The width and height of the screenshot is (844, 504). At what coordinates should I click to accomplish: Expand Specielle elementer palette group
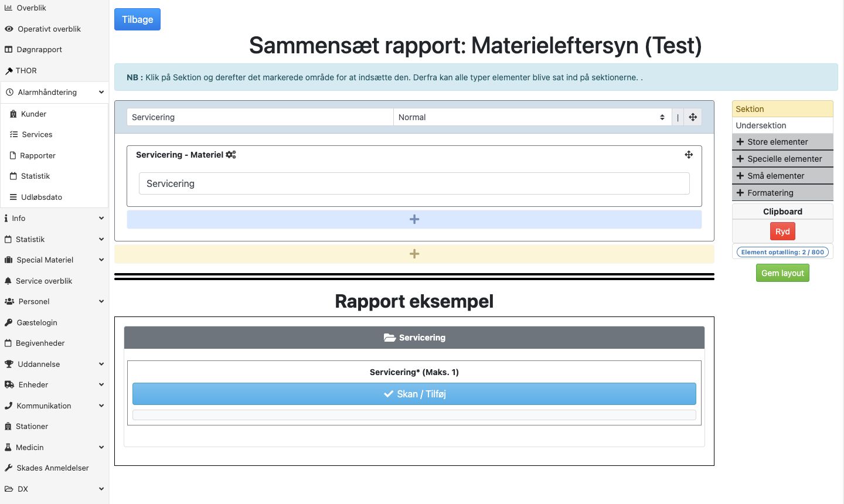point(782,159)
